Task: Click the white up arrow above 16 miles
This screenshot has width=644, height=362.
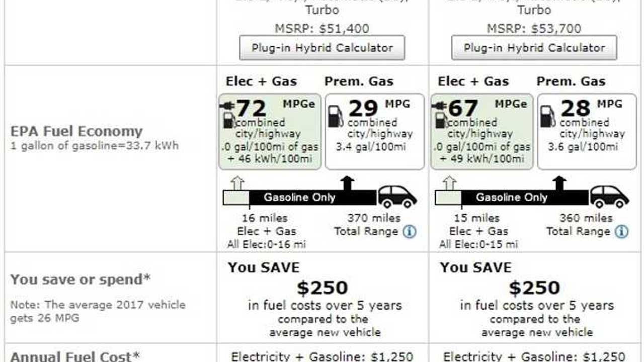Action: (237, 183)
